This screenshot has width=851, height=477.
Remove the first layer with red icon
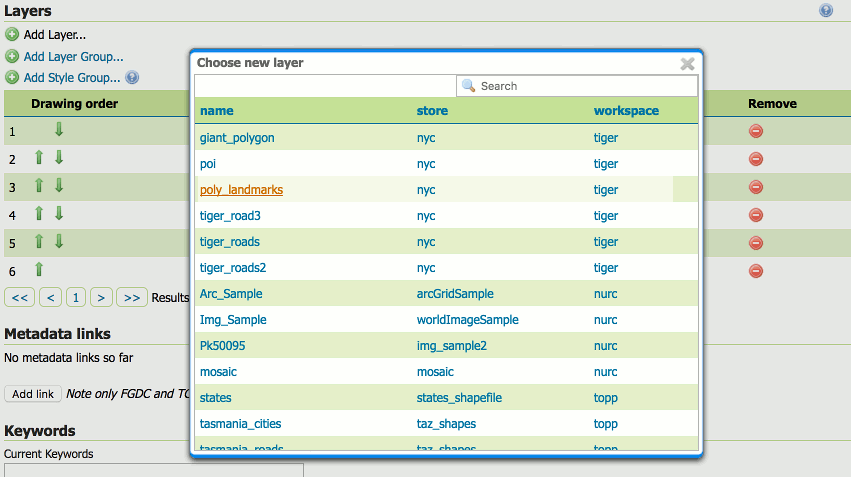coord(756,131)
